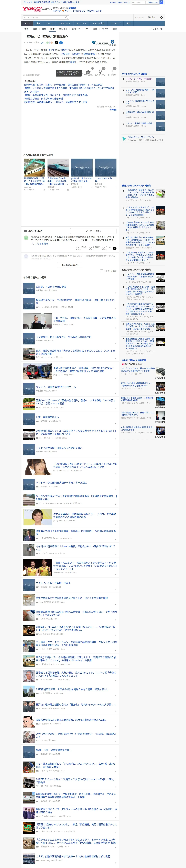Open thumbnail of JR東社長 連結分離で陳謝

point(82,168)
